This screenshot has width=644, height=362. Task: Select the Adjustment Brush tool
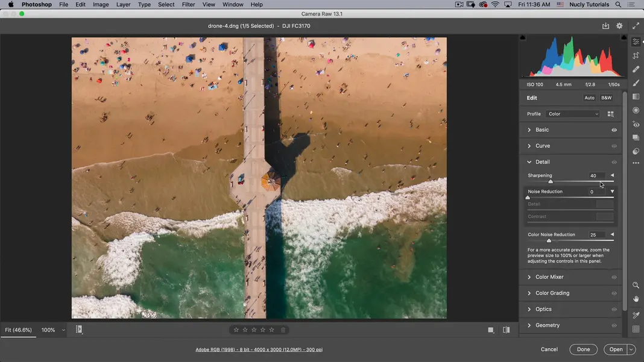[x=636, y=83]
